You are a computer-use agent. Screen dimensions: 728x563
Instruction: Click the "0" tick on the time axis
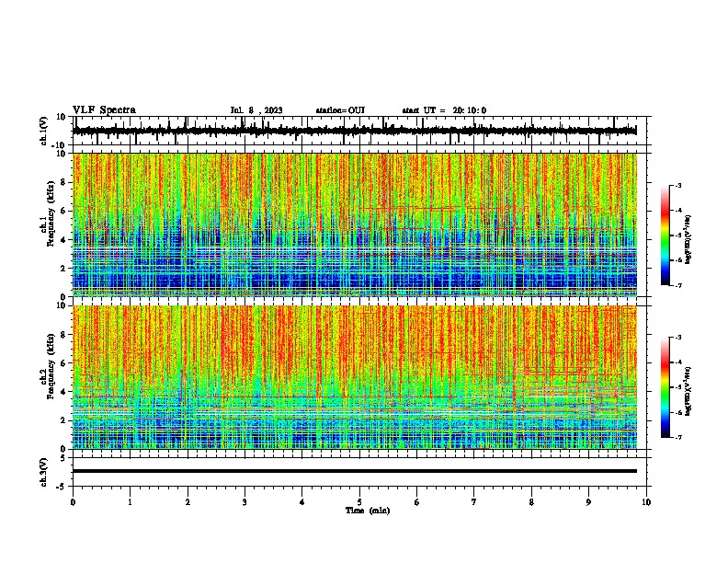tap(73, 502)
